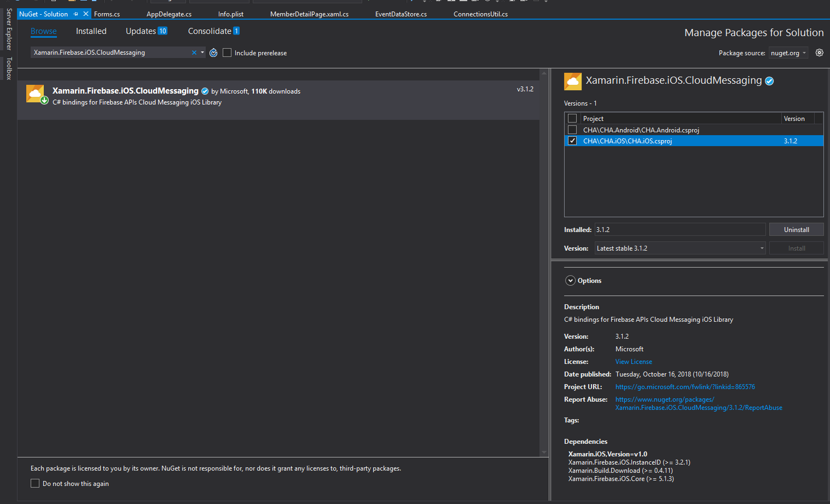Pin the NuGet - Solution tab
The height and width of the screenshot is (504, 830).
pyautogui.click(x=76, y=14)
